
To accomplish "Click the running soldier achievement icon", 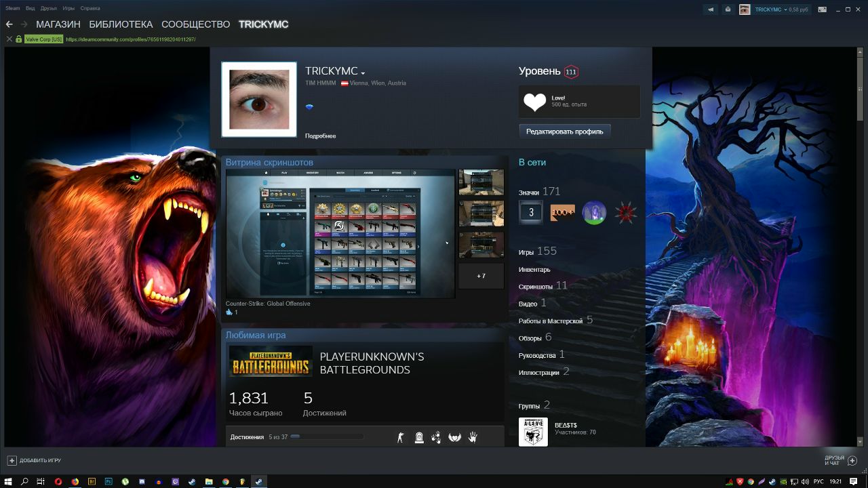I will coord(400,437).
